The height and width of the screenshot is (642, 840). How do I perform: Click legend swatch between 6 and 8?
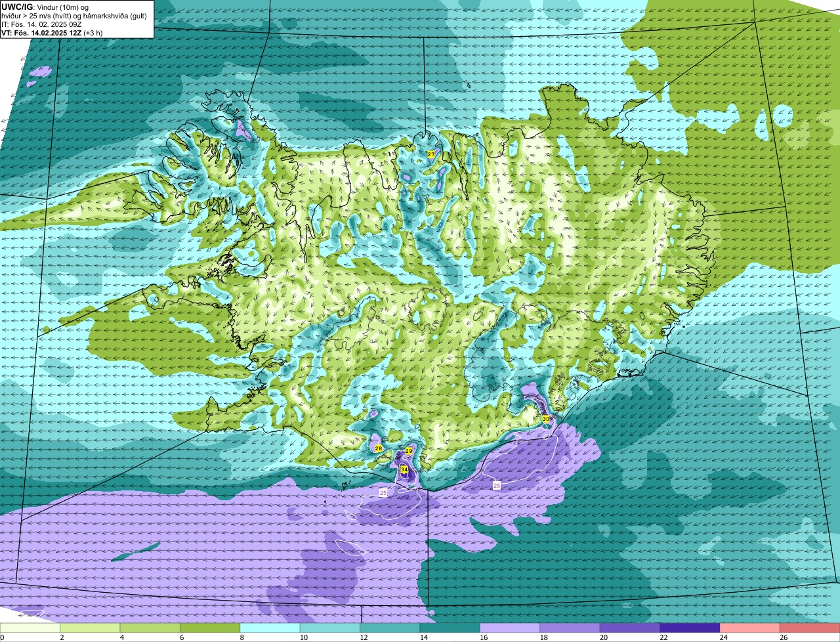[x=210, y=628]
